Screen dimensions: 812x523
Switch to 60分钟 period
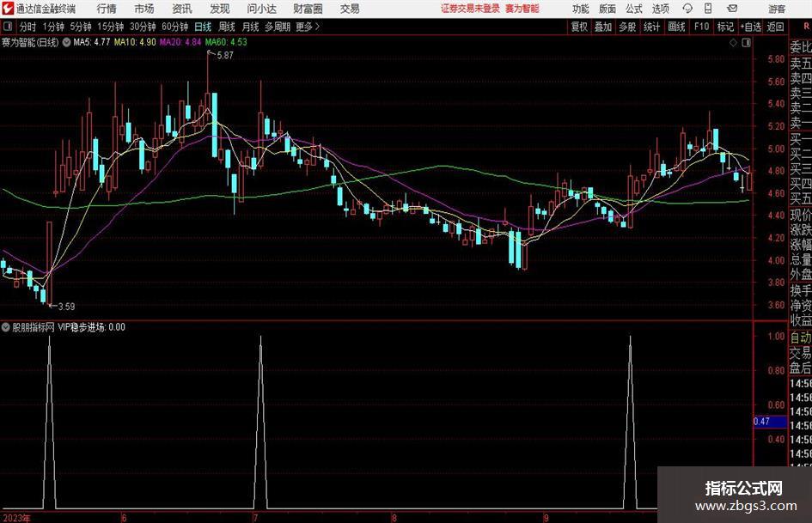point(175,27)
